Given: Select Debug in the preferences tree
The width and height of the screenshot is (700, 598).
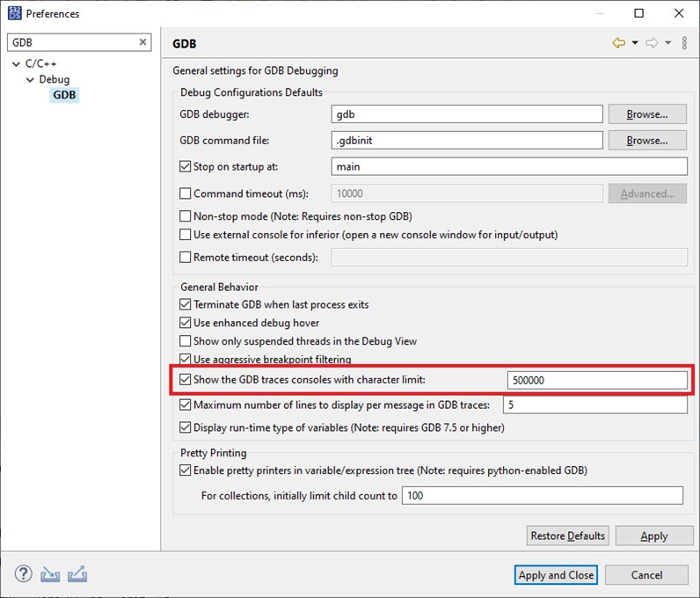Looking at the screenshot, I should click(55, 79).
